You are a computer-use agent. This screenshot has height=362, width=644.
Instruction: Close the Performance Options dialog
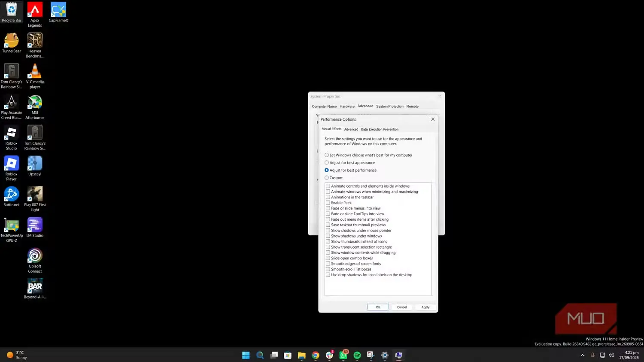coord(433,119)
